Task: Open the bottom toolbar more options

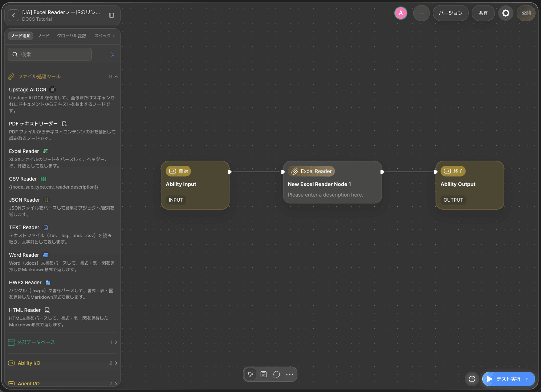Action: 290,374
